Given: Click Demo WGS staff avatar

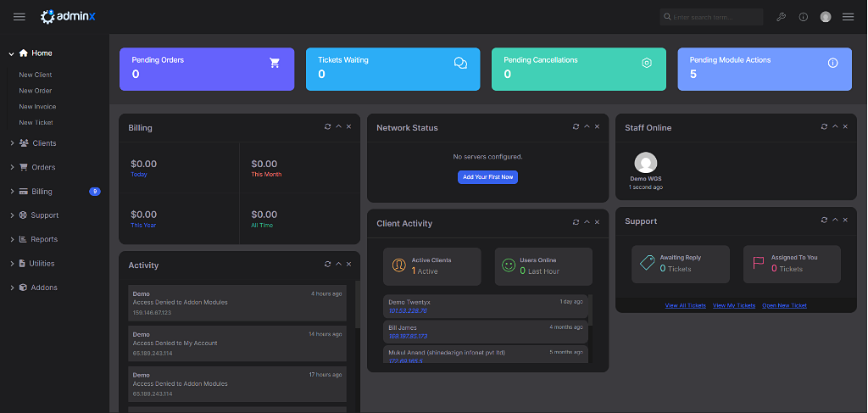Looking at the screenshot, I should [x=645, y=163].
